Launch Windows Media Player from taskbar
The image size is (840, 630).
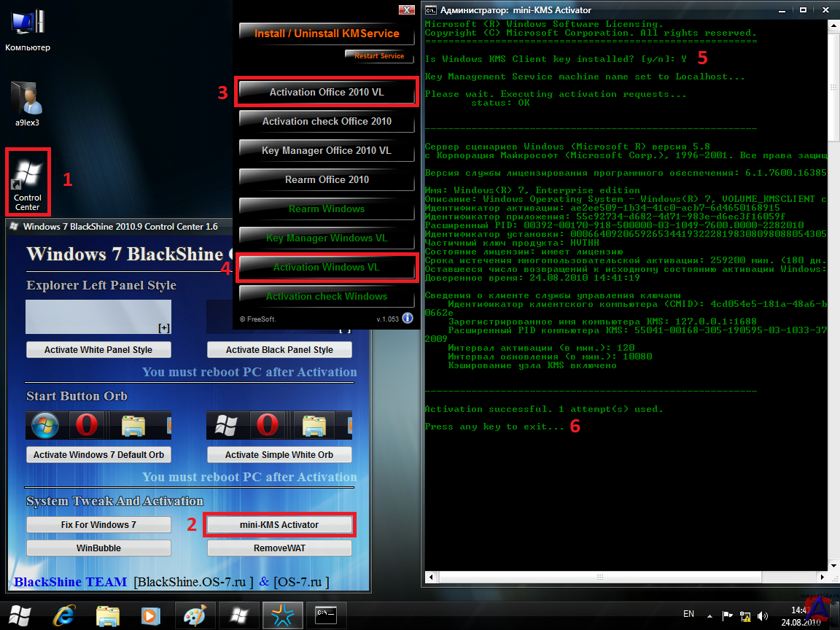pos(150,615)
